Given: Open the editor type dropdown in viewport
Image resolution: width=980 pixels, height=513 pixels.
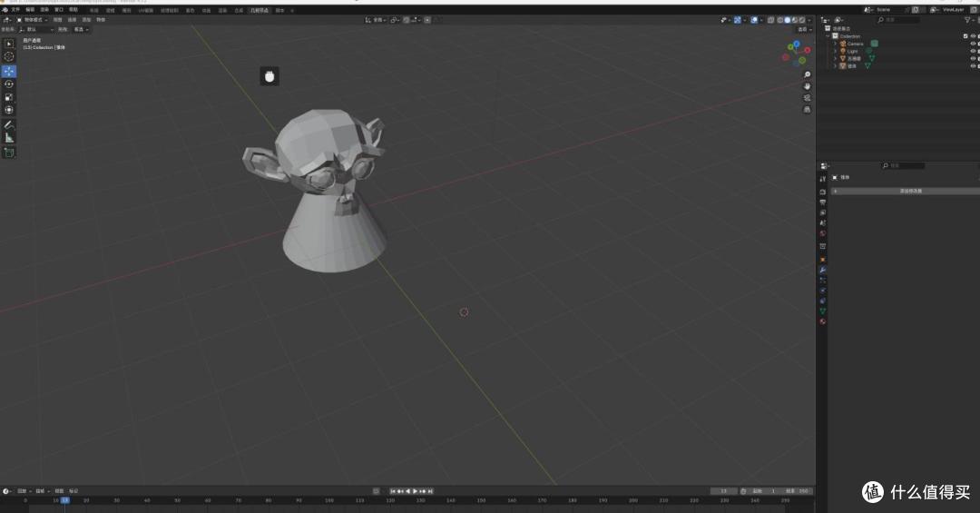Looking at the screenshot, I should coord(7,20).
